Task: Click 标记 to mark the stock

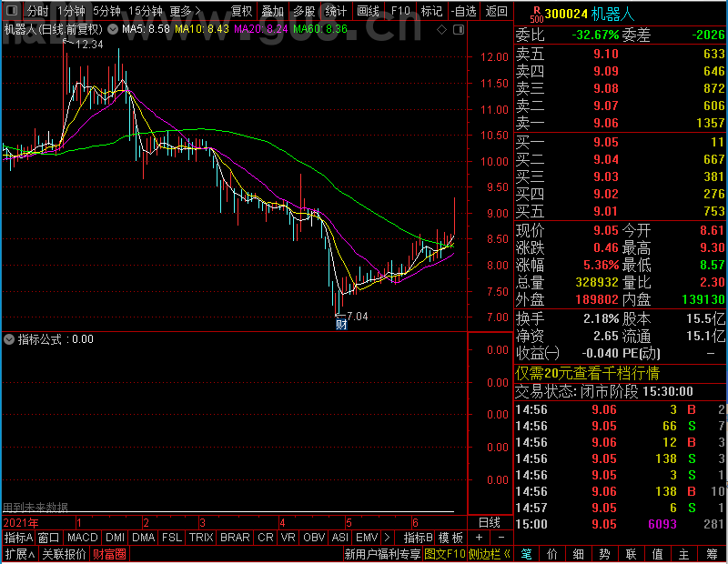Action: point(431,11)
